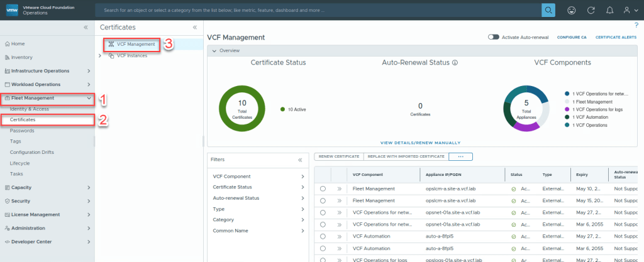Click CERTIFICATE ALERTS link

616,37
